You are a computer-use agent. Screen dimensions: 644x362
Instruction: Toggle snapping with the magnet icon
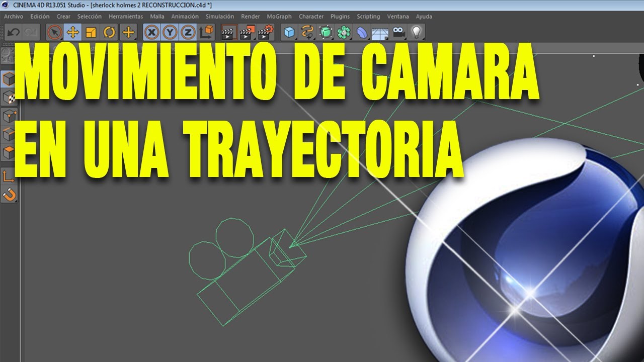coord(10,194)
